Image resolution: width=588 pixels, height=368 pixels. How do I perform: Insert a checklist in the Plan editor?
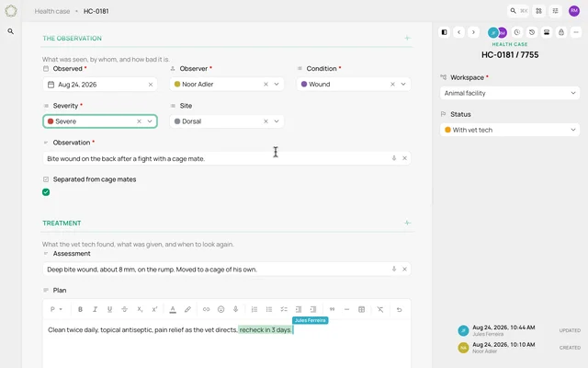tap(284, 309)
